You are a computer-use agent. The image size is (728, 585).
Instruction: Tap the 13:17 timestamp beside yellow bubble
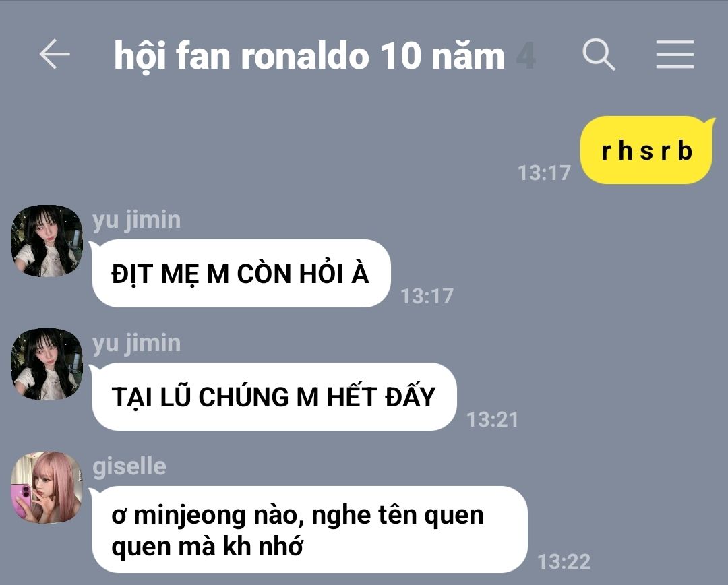[x=544, y=173]
